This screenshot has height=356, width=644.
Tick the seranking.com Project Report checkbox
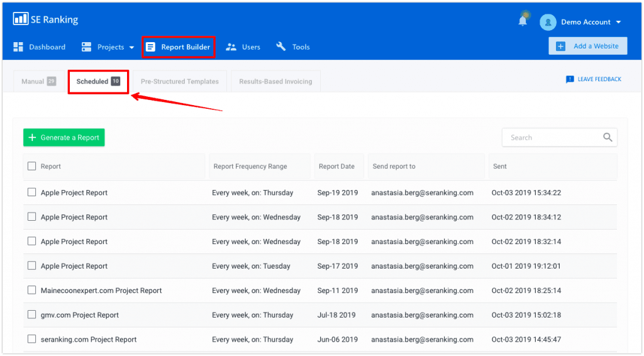pos(31,339)
